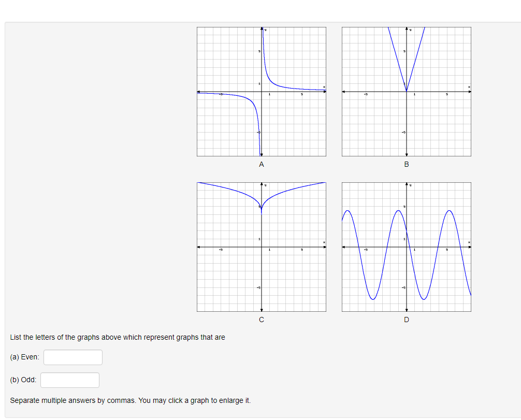Focus the Odd answer text box
Image resolution: width=521 pixels, height=420 pixels.
coord(70,380)
